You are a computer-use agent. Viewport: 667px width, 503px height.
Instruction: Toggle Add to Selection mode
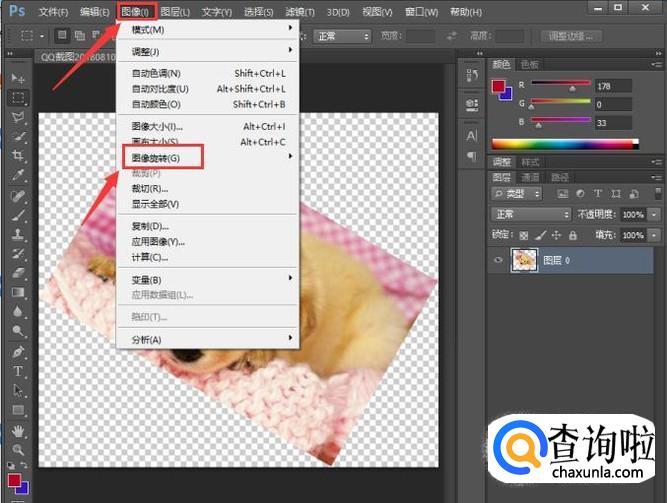(80, 35)
